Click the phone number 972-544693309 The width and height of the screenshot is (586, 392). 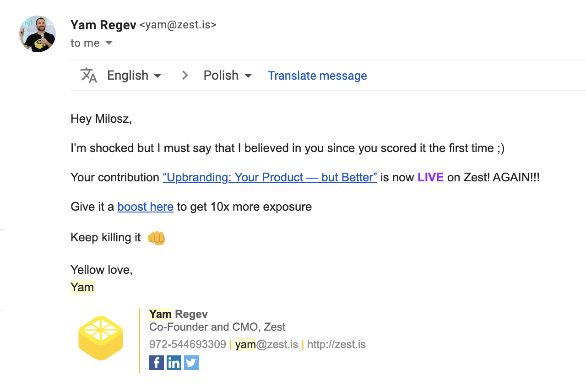click(188, 344)
